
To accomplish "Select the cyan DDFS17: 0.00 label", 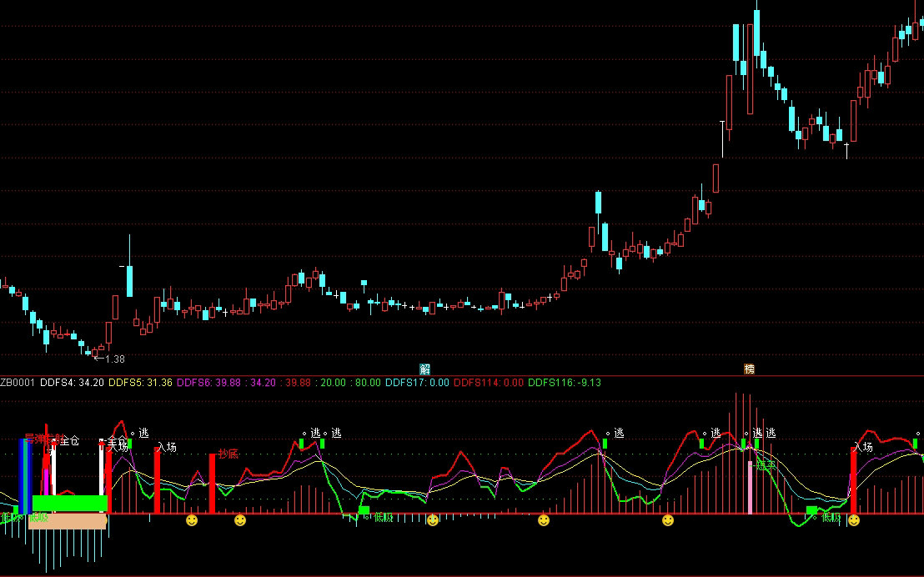I will click(417, 383).
